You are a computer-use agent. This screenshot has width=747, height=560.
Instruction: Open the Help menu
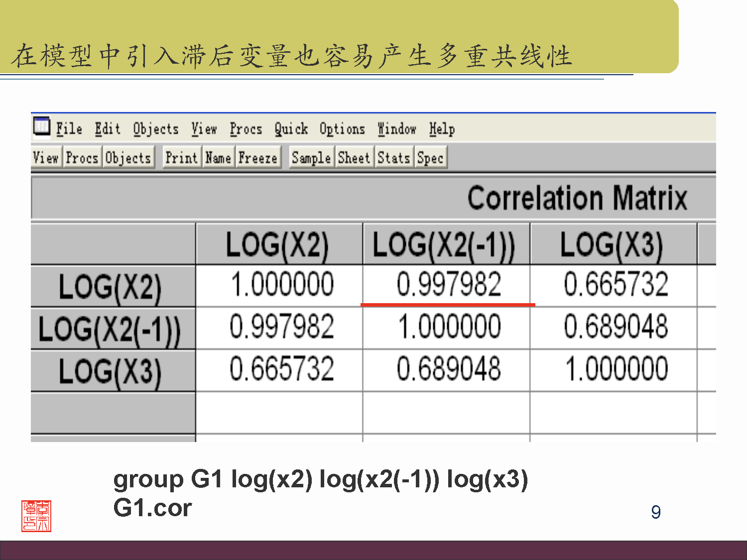[442, 129]
